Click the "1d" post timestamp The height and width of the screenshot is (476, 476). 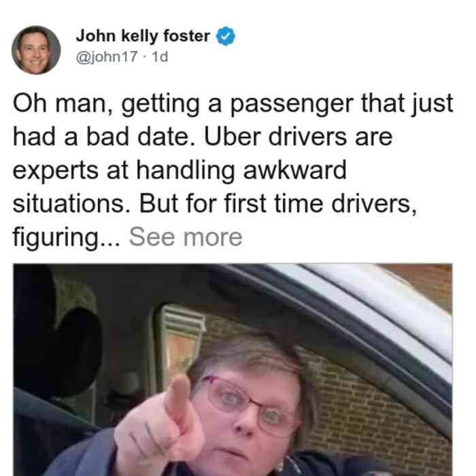coord(160,56)
